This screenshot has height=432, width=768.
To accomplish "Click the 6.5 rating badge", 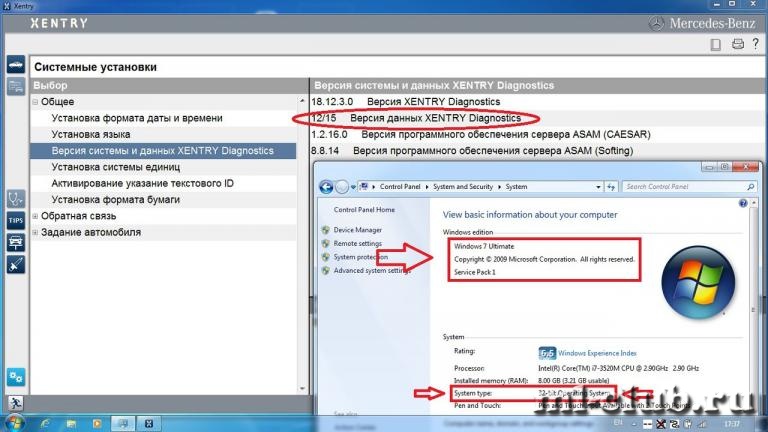I will (x=547, y=353).
